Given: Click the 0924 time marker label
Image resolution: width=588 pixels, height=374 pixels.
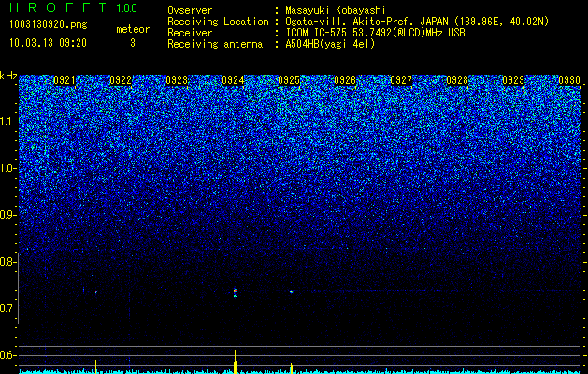Looking at the screenshot, I should pos(233,80).
